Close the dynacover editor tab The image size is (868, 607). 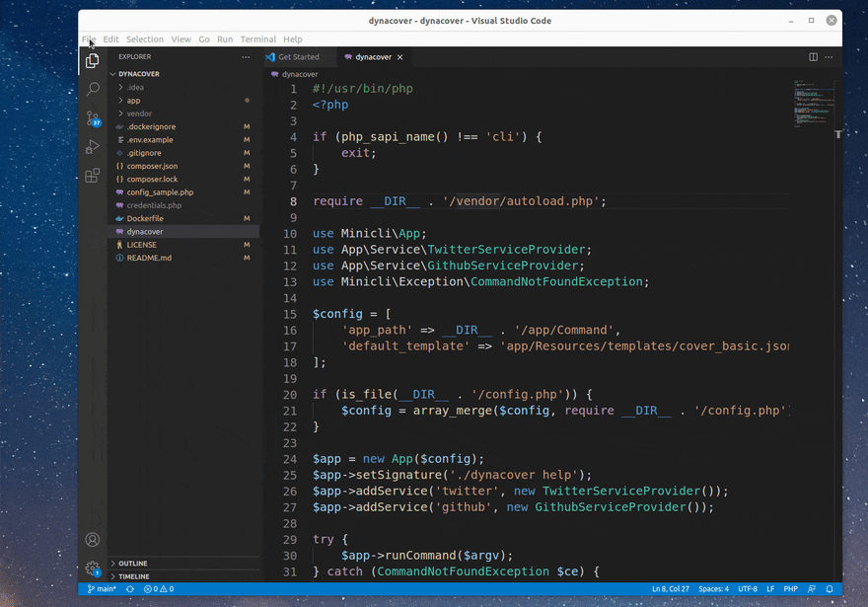(x=399, y=57)
